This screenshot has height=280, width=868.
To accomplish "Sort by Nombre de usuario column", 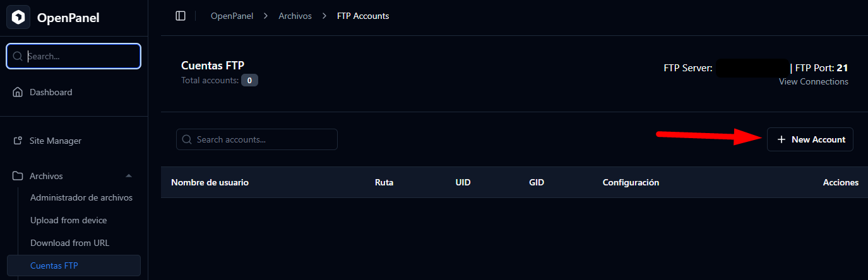I will coord(210,182).
